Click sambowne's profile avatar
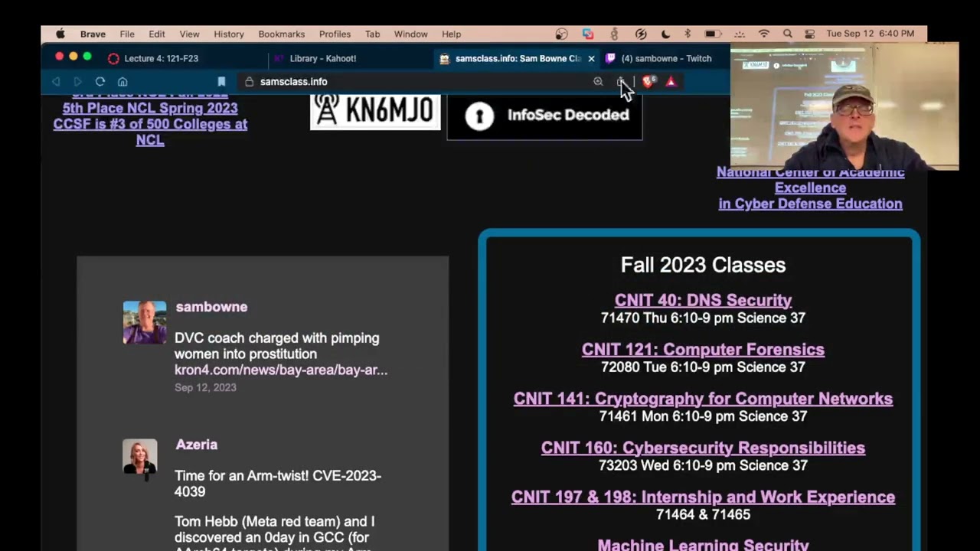 [x=145, y=322]
